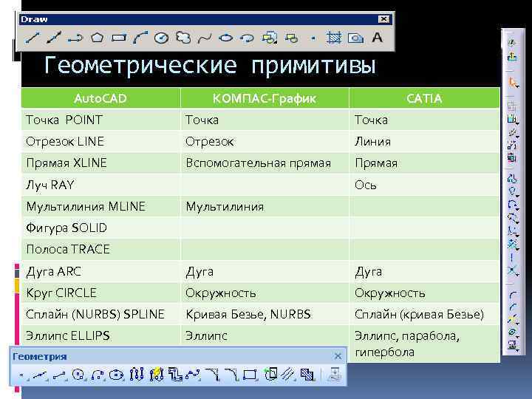Click the continuous object input icon in Геометрия
Screen dimensions: 532x399
point(137,374)
